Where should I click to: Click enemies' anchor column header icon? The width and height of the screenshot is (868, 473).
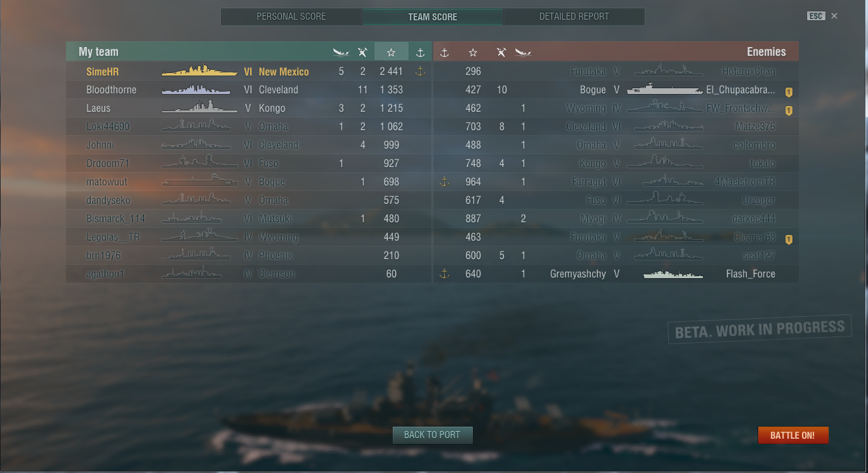[444, 52]
